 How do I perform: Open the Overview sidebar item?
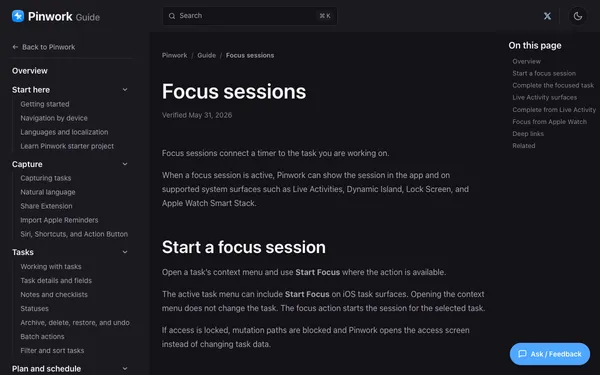[29, 71]
